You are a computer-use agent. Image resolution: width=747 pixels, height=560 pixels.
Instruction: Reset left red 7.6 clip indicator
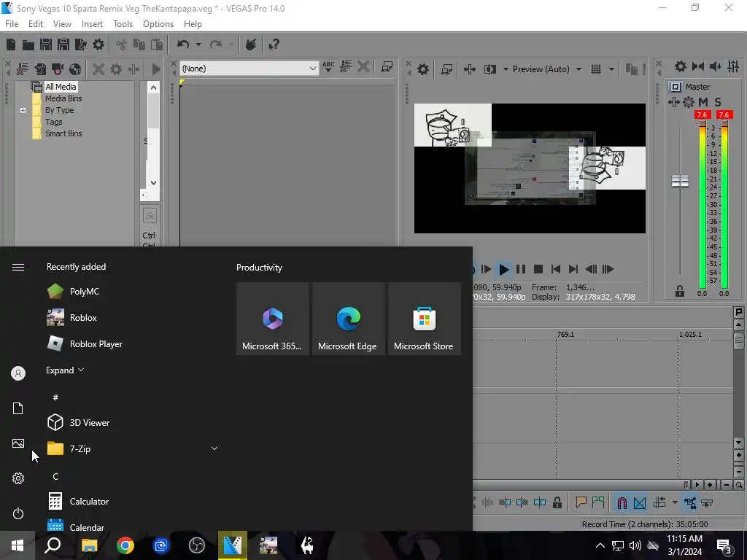(702, 114)
